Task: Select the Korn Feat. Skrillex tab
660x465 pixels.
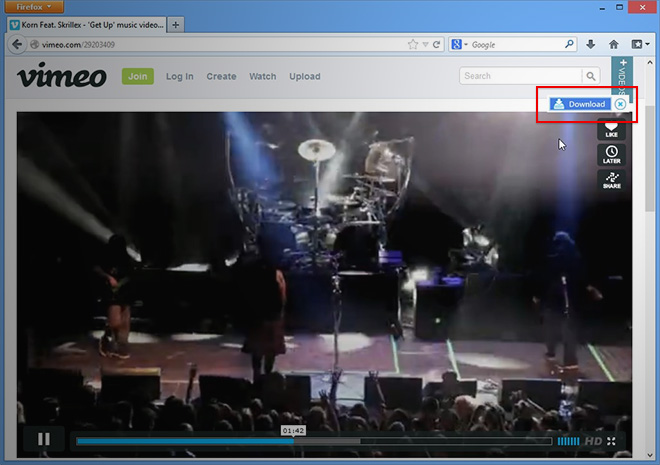Action: (x=87, y=25)
